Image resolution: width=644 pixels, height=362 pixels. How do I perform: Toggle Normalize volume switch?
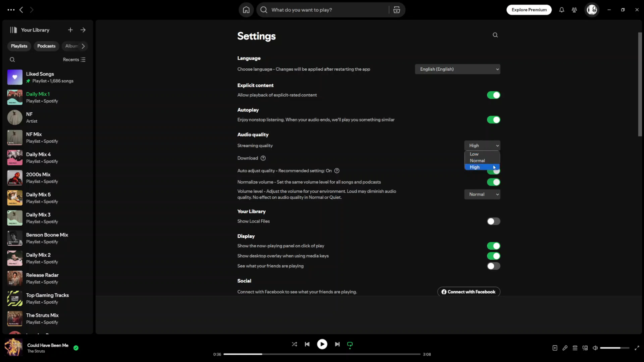(x=493, y=182)
